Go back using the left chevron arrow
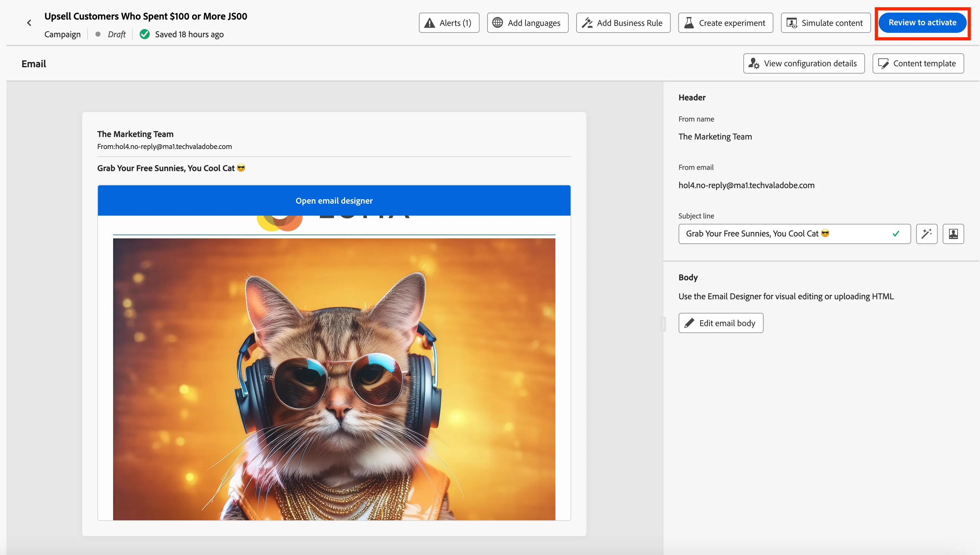980x555 pixels. [29, 23]
